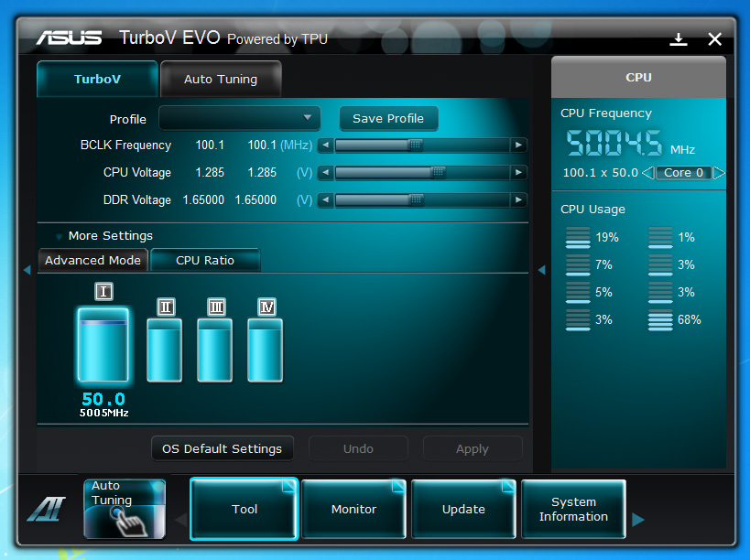Click the 5005MHz label under core I

pos(103,413)
